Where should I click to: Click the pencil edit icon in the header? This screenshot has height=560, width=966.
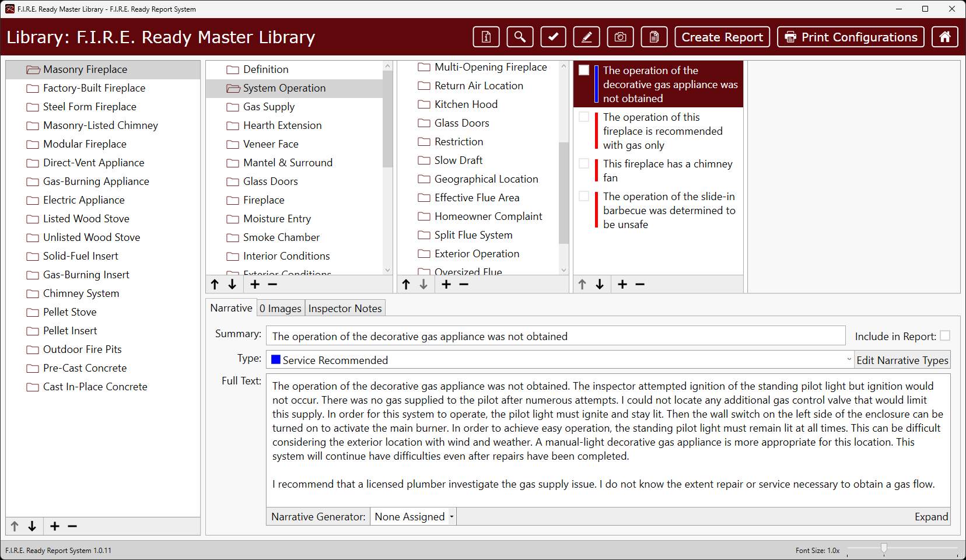point(586,36)
